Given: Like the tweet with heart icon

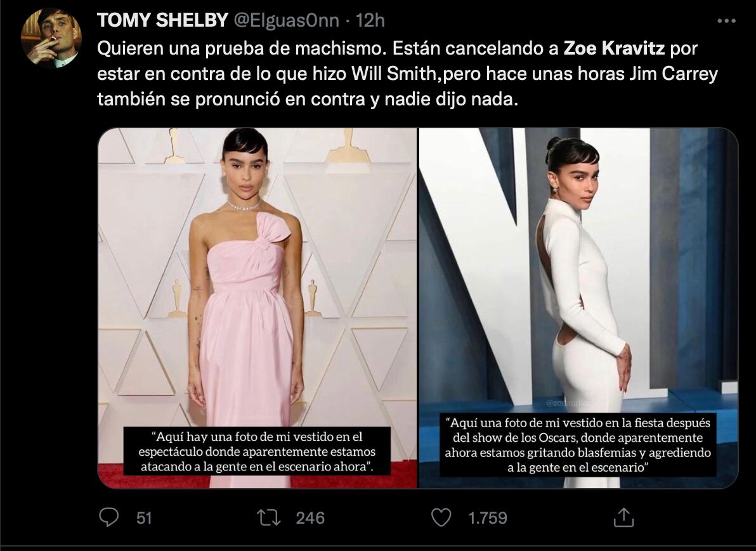Looking at the screenshot, I should point(441,517).
